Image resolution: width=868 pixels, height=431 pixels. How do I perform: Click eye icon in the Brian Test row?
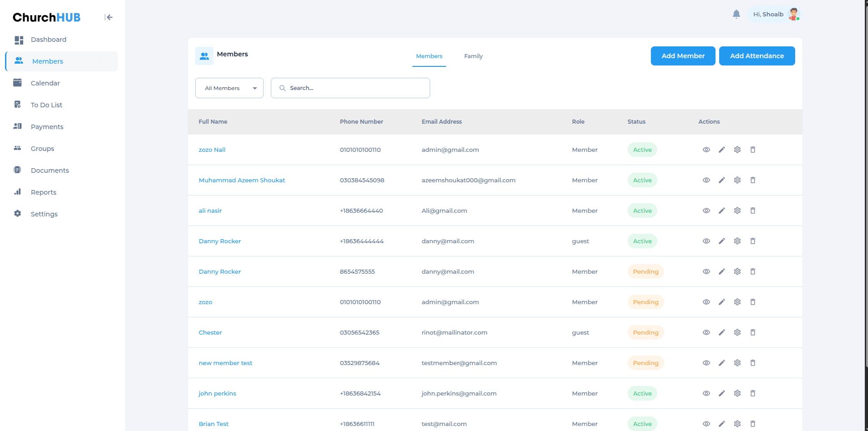click(x=706, y=424)
